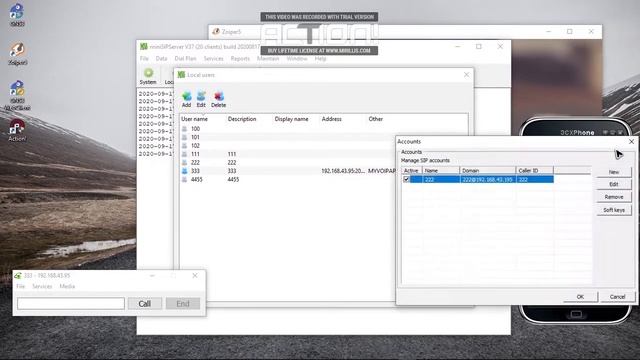The width and height of the screenshot is (640, 360).
Task: Select user name 111 in Local users
Action: point(196,154)
